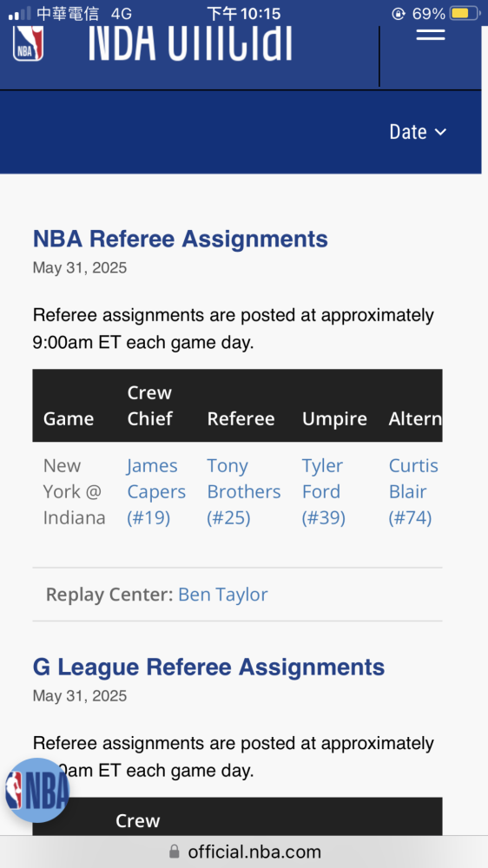Open Ben Taylor replay center link

pos(222,594)
